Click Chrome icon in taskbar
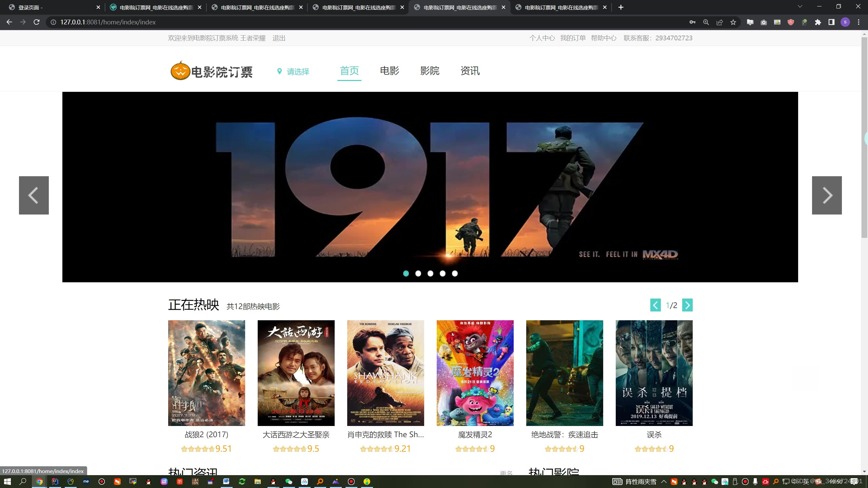The image size is (868, 488). (x=39, y=481)
